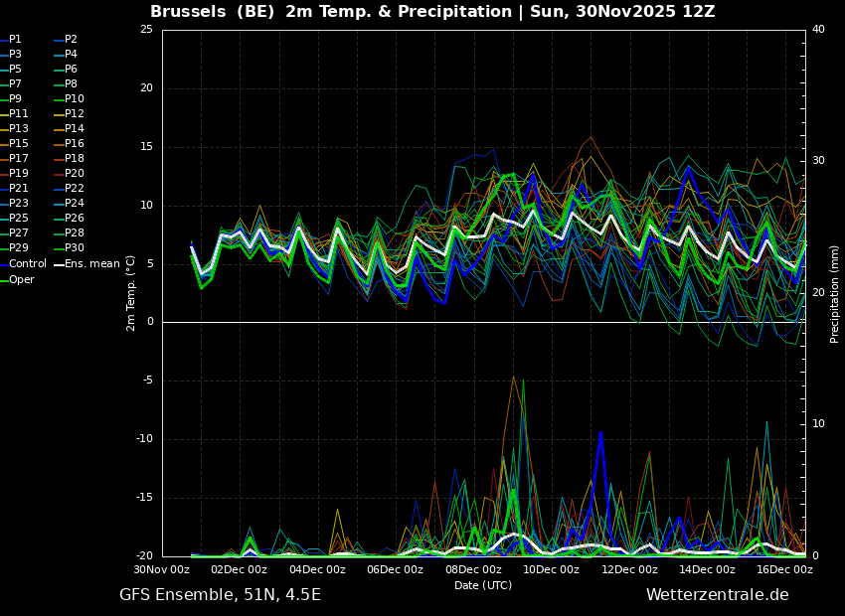This screenshot has width=845, height=616.
Task: Select the P30 legend label
Action: click(75, 248)
